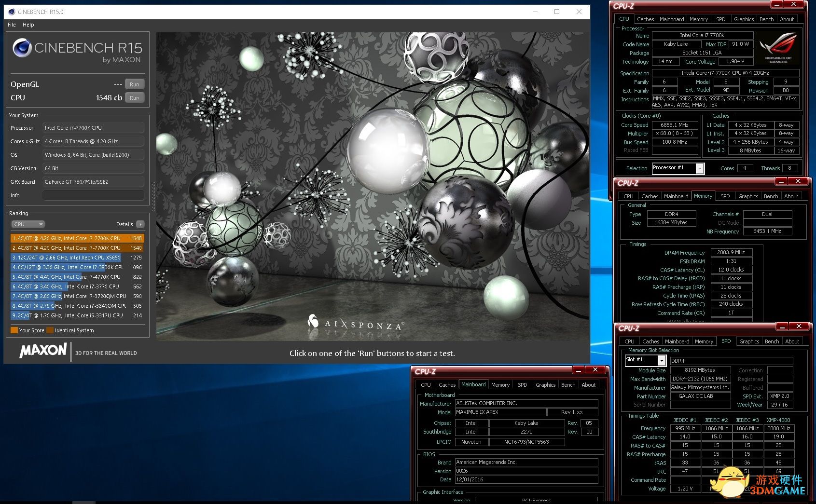The image size is (816, 504).
Task: Minimize the CPU-Z Memory window
Action: [x=781, y=181]
